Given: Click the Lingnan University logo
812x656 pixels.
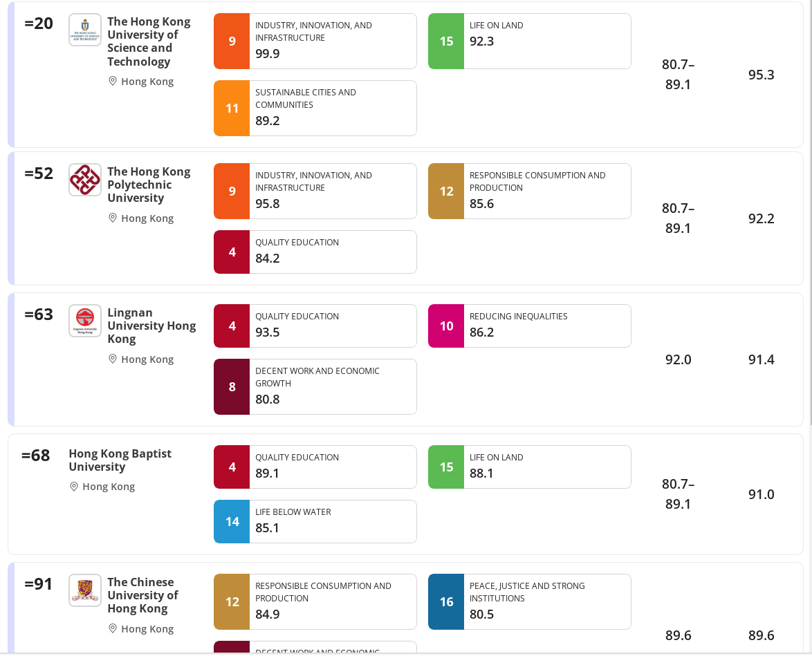Looking at the screenshot, I should pyautogui.click(x=85, y=321).
